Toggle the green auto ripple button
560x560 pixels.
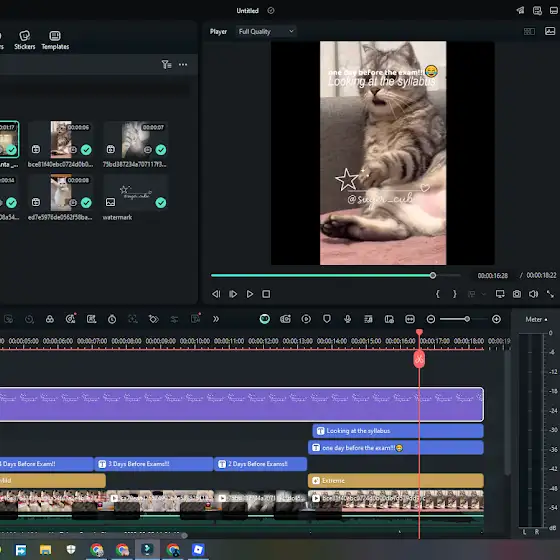(x=265, y=319)
